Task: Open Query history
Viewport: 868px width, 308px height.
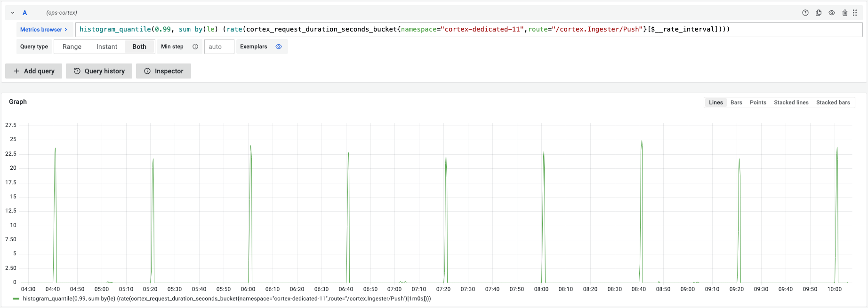Action: click(99, 71)
